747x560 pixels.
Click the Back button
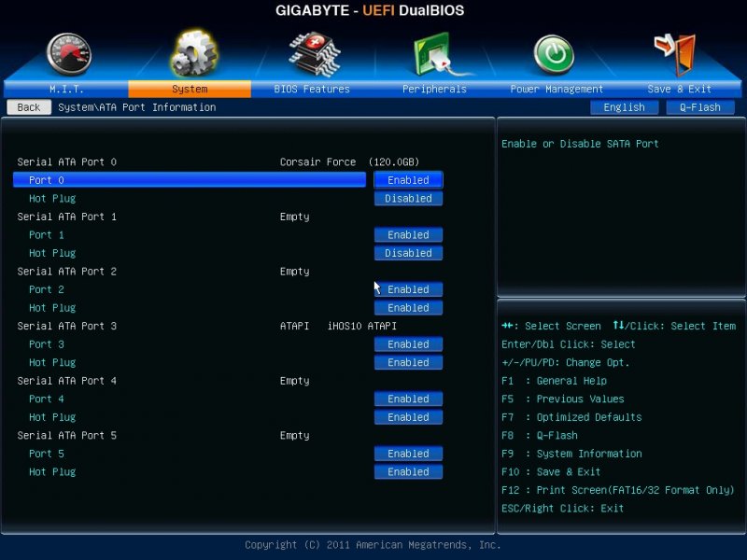pyautogui.click(x=27, y=107)
